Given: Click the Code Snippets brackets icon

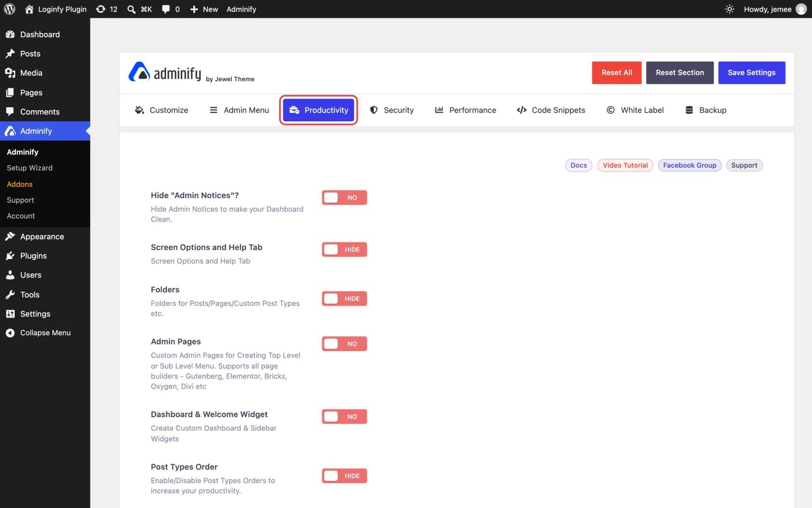Looking at the screenshot, I should click(522, 110).
